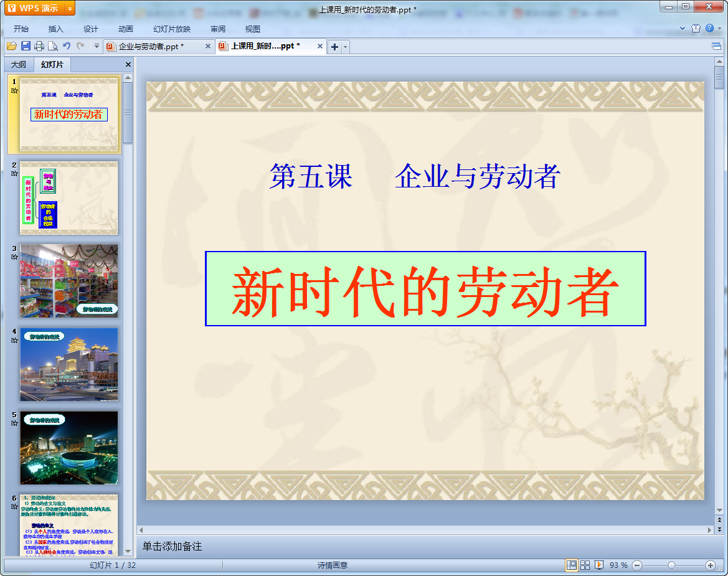Click the subtitle text 第五课 企业与劳动者 on slide
The image size is (728, 576).
click(x=415, y=176)
